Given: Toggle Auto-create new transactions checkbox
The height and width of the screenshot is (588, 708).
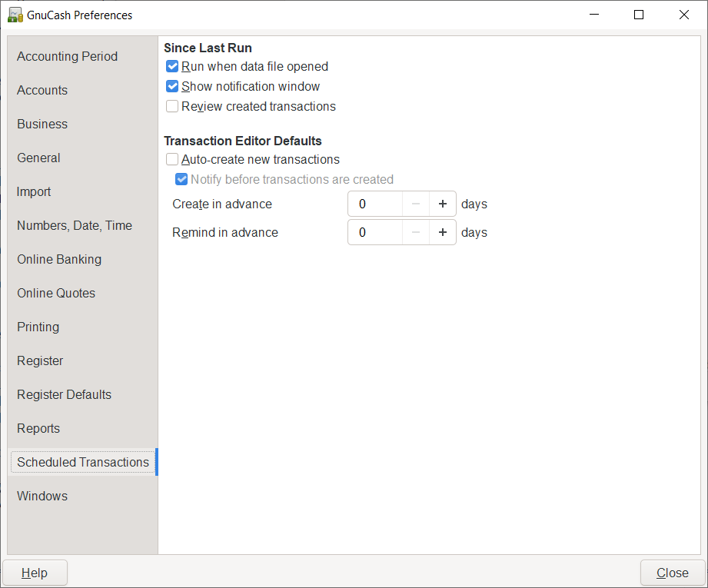Looking at the screenshot, I should click(172, 160).
